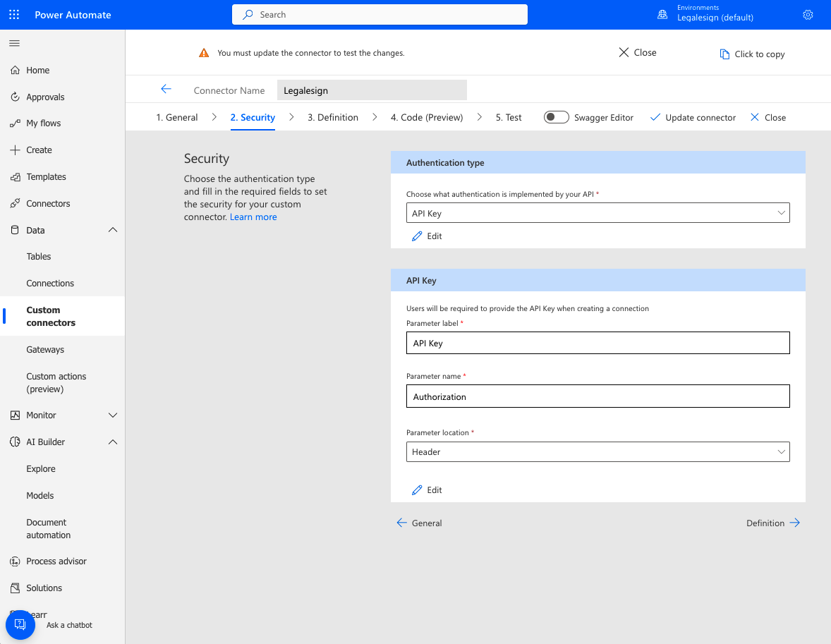Click the AI Builder brain icon
Image resolution: width=831 pixels, height=644 pixels.
(x=15, y=442)
